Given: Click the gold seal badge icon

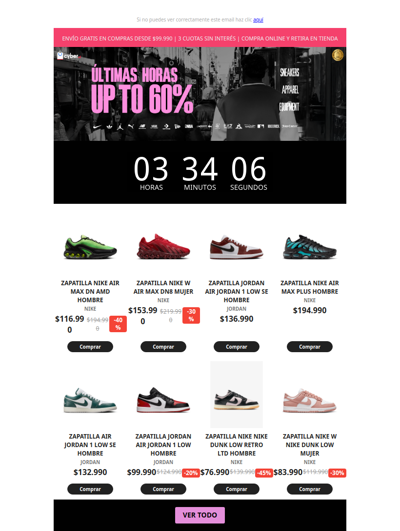Looking at the screenshot, I should click(337, 55).
